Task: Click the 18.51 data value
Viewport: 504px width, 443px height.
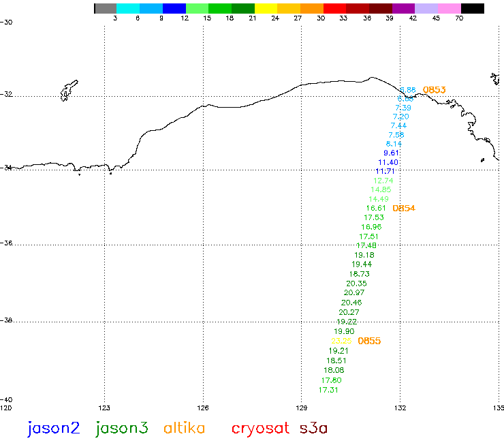Action: click(x=336, y=361)
